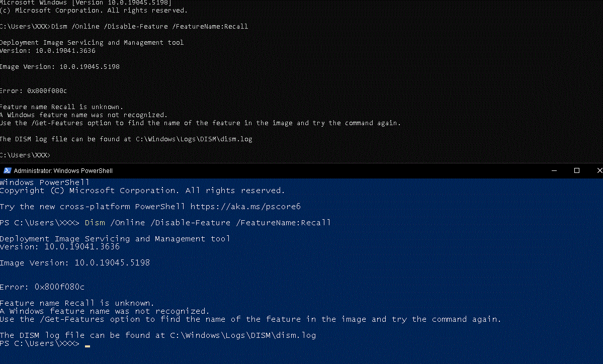Click the Dism command typed in PowerShell
The width and height of the screenshot is (603, 364).
coord(208,223)
